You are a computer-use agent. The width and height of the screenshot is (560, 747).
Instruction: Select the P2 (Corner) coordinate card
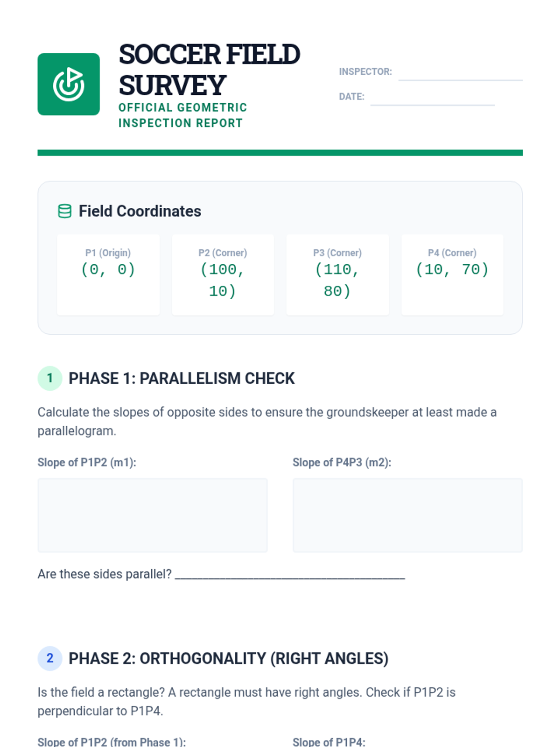coord(223,275)
